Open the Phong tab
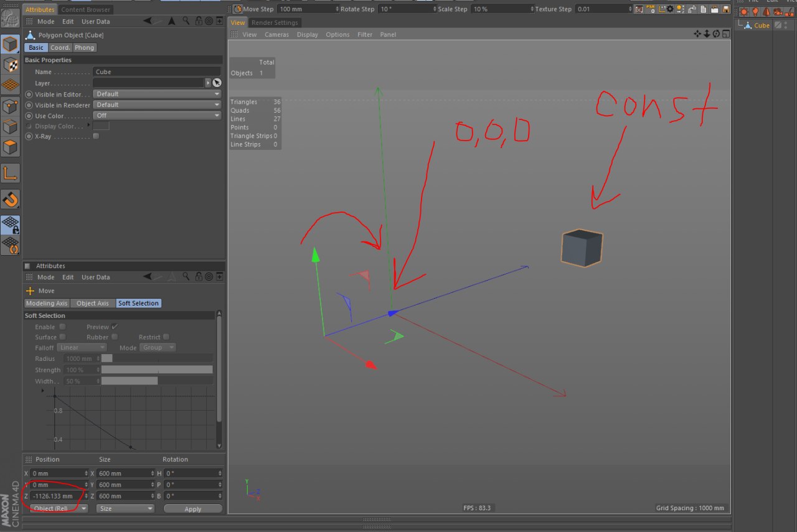797x532 pixels. [84, 47]
